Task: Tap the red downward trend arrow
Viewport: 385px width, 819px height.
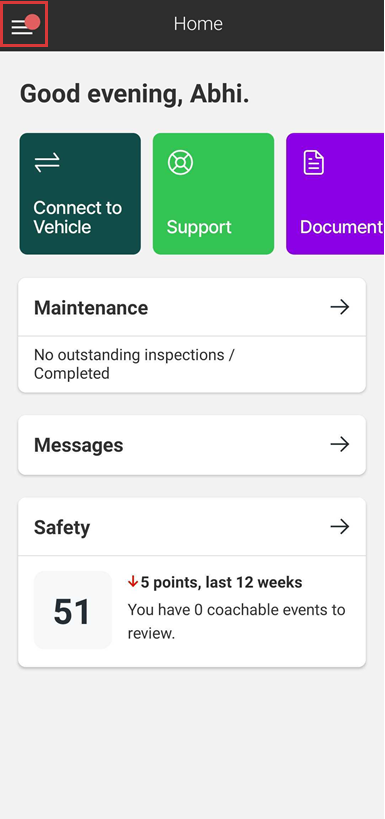Action: (133, 581)
